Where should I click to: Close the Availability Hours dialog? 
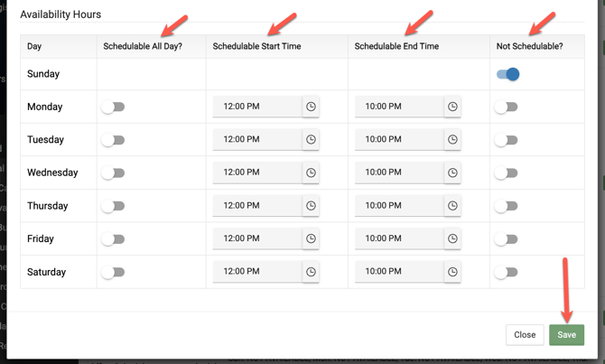(x=525, y=334)
